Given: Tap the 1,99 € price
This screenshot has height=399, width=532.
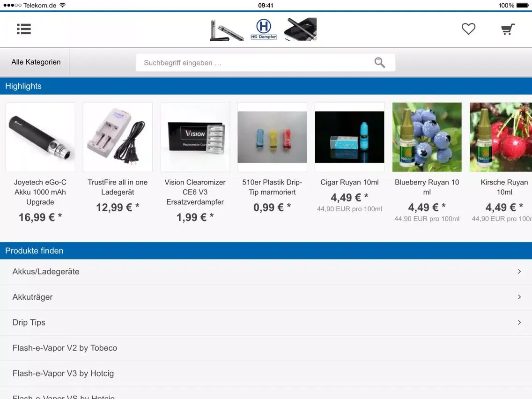Looking at the screenshot, I should (195, 217).
